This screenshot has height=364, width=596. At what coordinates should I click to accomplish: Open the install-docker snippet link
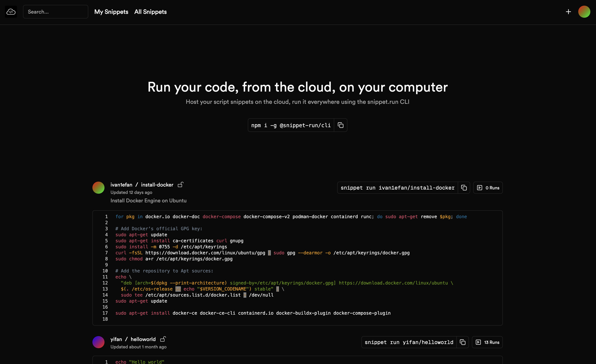click(x=157, y=185)
